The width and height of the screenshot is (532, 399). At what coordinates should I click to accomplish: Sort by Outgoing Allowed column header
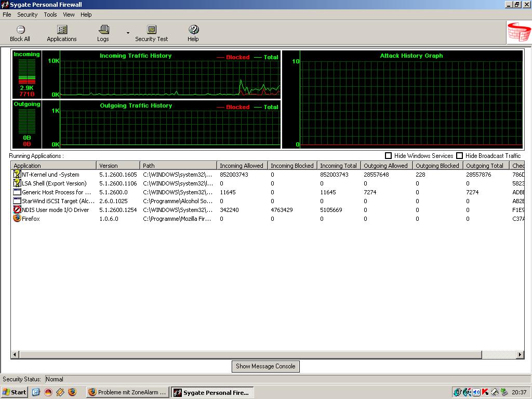pos(387,166)
